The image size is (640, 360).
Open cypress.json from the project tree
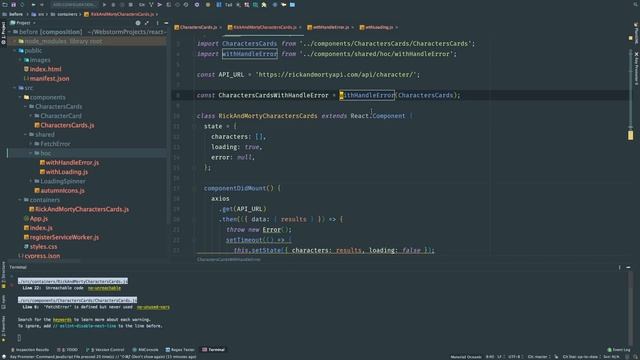coord(40,256)
